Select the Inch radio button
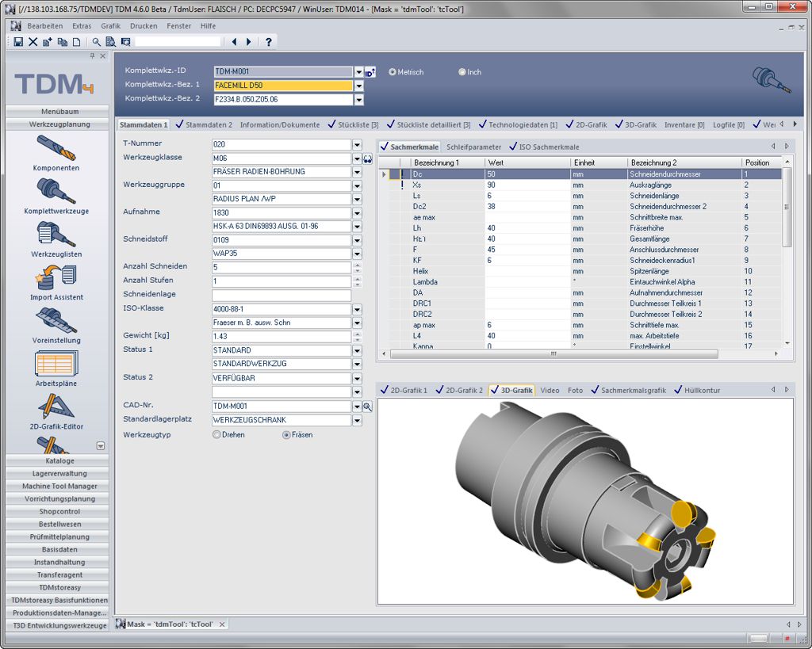The height and width of the screenshot is (649, 812). [462, 72]
